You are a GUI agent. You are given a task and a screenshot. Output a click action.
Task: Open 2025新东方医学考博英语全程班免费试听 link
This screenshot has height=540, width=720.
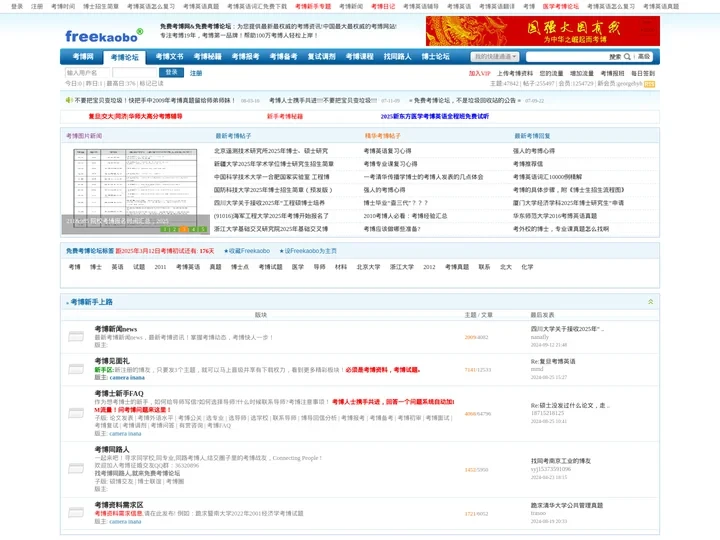[x=434, y=117]
